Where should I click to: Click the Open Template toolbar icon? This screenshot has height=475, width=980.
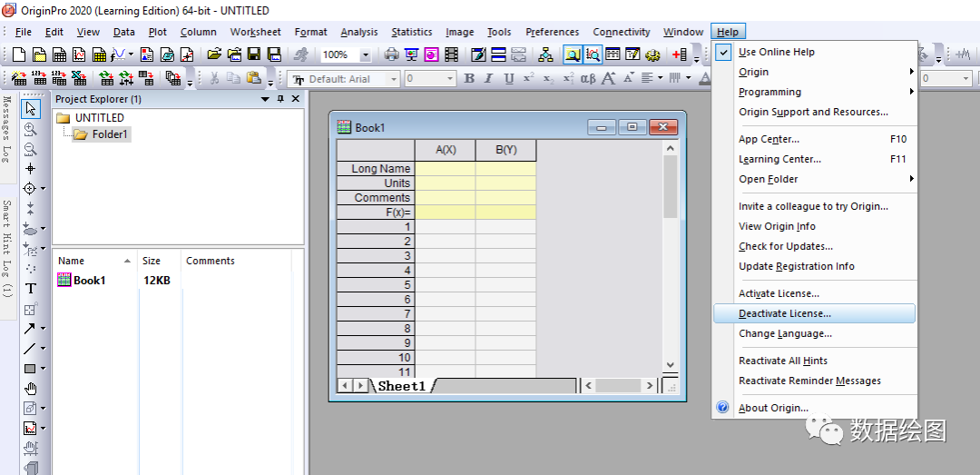tap(234, 54)
